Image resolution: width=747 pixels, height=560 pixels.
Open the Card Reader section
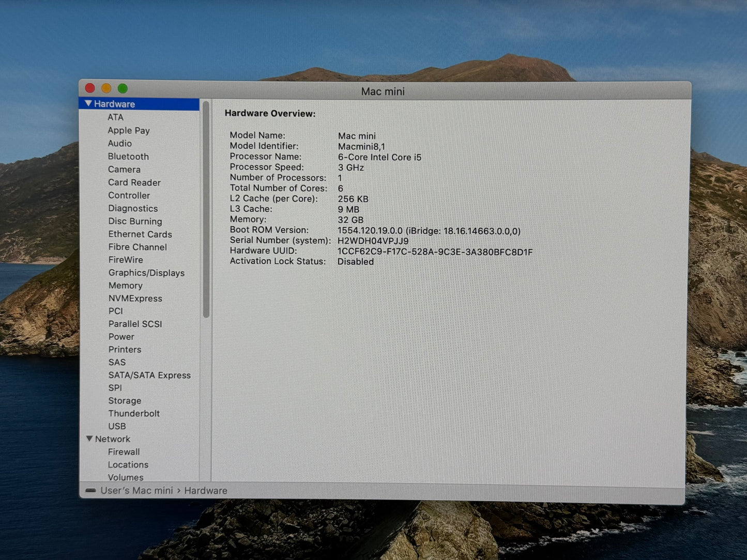[134, 182]
